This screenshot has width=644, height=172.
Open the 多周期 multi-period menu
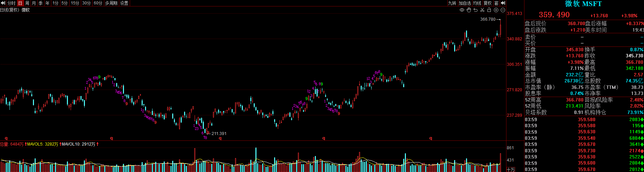(x=111, y=3)
